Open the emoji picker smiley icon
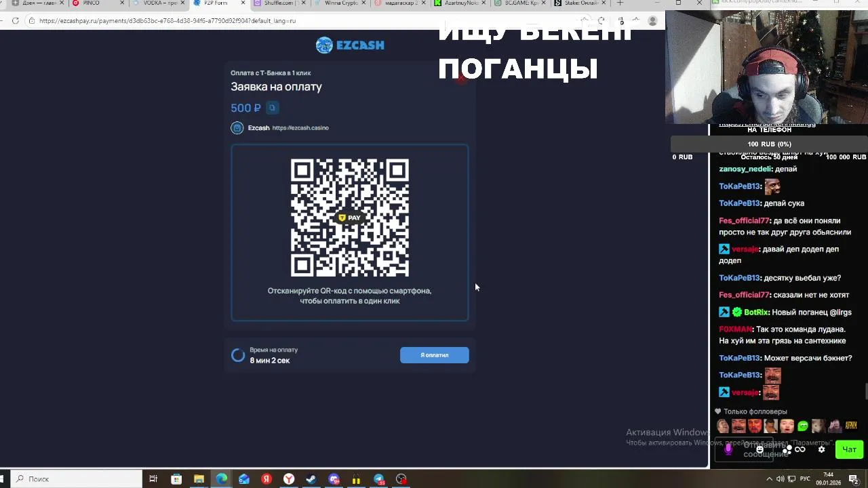Image resolution: width=868 pixels, height=488 pixels. click(760, 449)
